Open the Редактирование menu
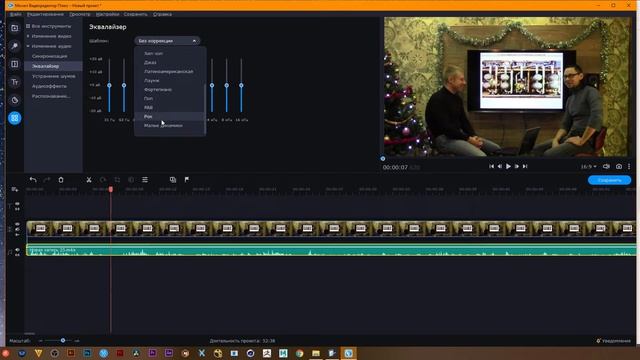This screenshot has width=640, height=360. (x=45, y=14)
